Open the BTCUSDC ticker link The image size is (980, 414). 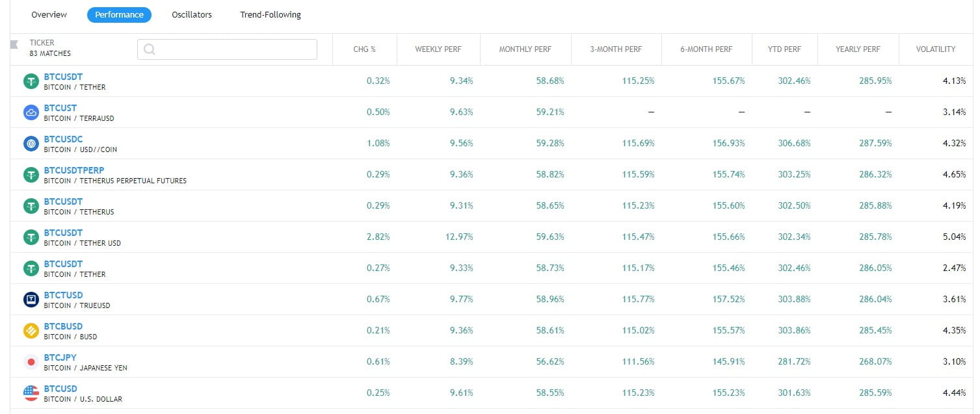pyautogui.click(x=63, y=139)
